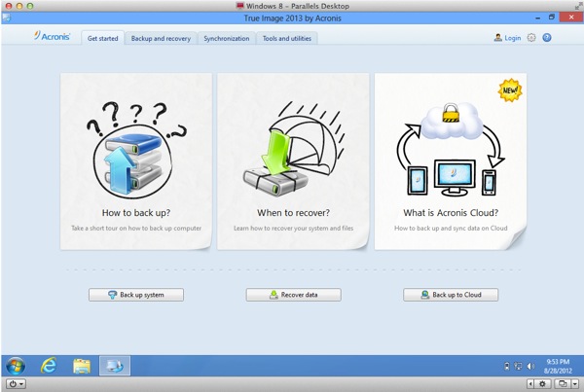Open the Synchronization tab
The image size is (584, 392).
click(x=226, y=38)
